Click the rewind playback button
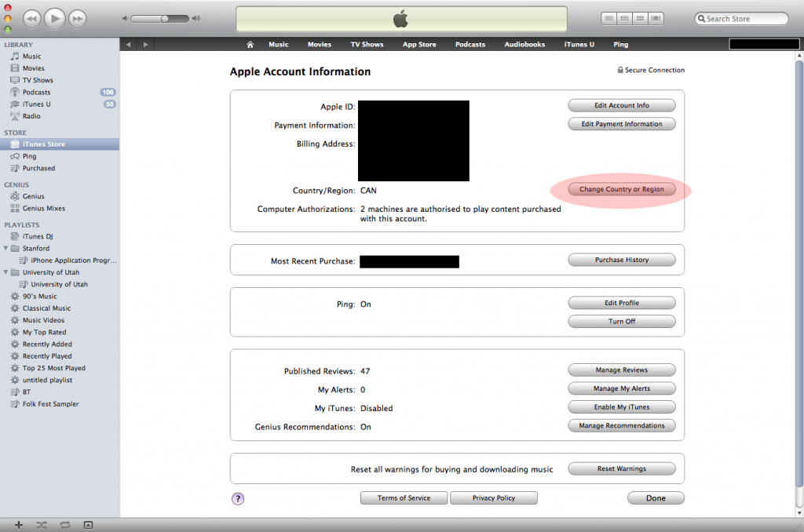 click(x=31, y=19)
